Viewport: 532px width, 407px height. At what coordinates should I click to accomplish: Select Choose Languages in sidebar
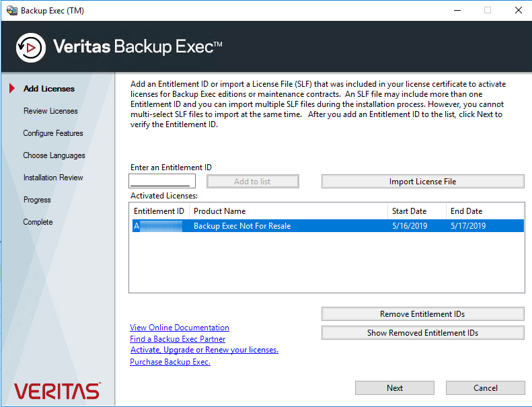[x=54, y=155]
